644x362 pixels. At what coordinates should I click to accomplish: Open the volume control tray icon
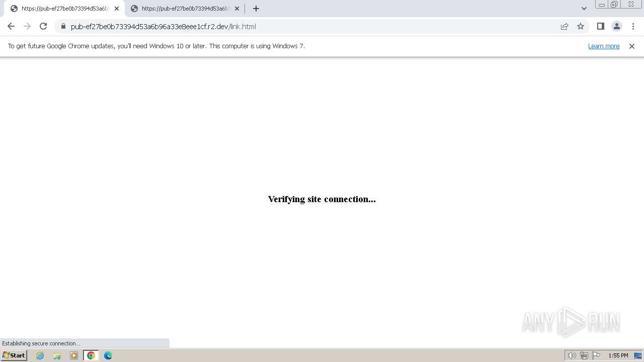pyautogui.click(x=572, y=355)
